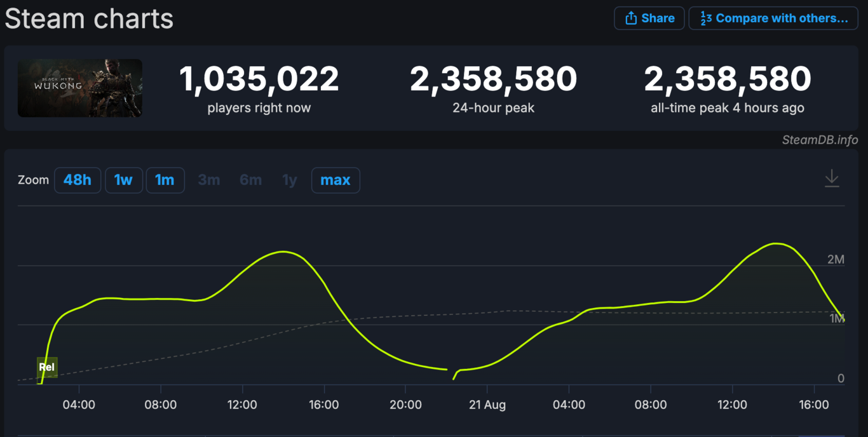868x437 pixels.
Task: Click the all-time peak 4 hours ago text
Action: coord(727,108)
